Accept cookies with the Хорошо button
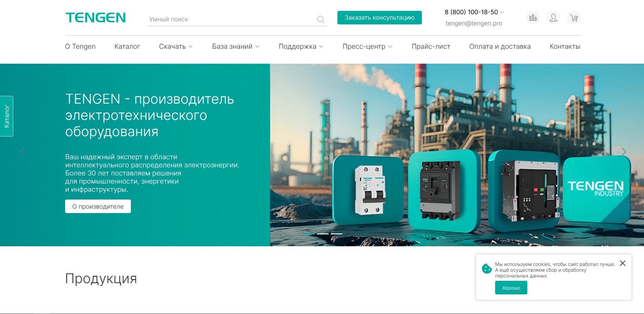 point(511,288)
